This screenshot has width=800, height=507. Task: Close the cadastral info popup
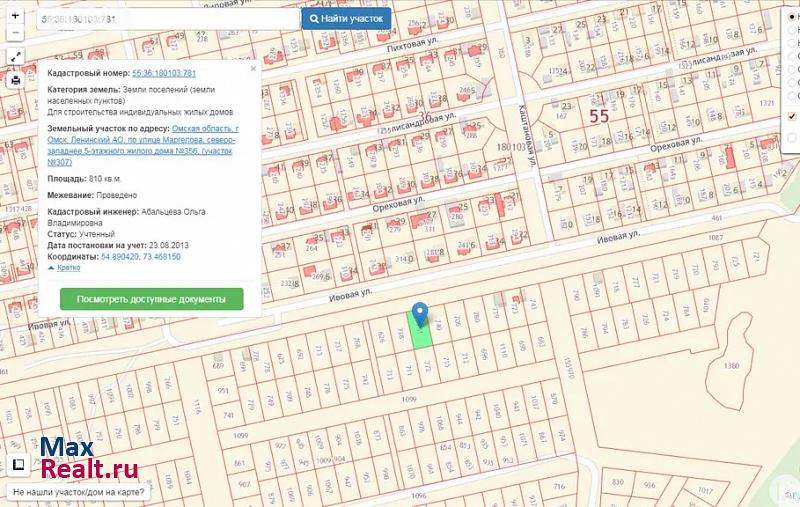click(x=253, y=69)
